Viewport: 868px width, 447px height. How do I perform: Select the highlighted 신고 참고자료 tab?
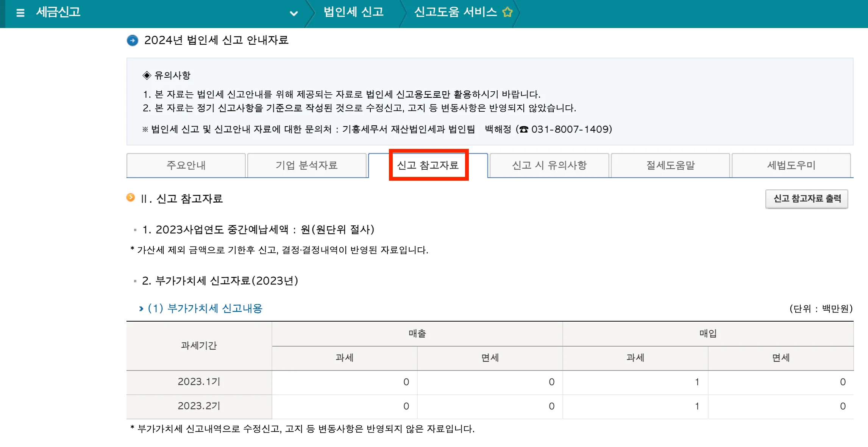(428, 165)
